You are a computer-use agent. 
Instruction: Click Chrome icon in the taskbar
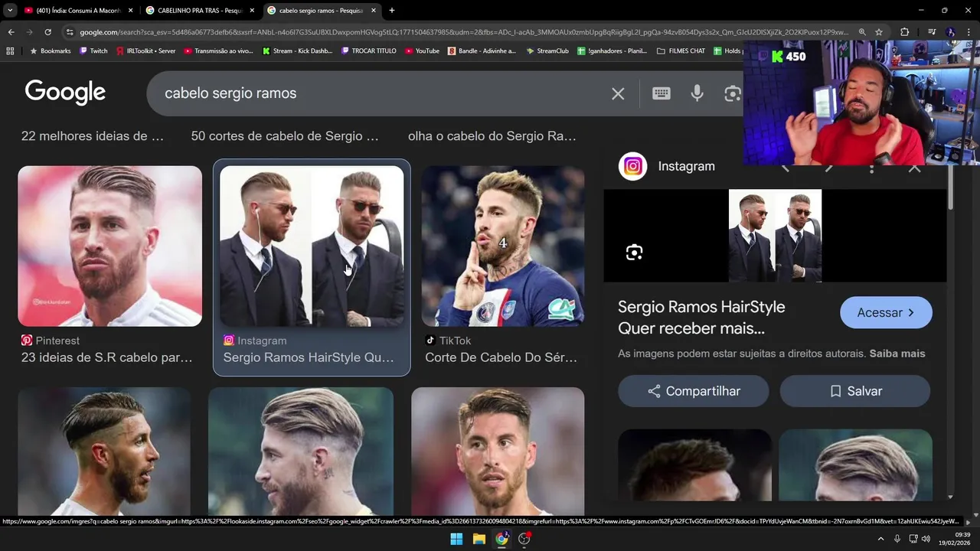pos(501,539)
